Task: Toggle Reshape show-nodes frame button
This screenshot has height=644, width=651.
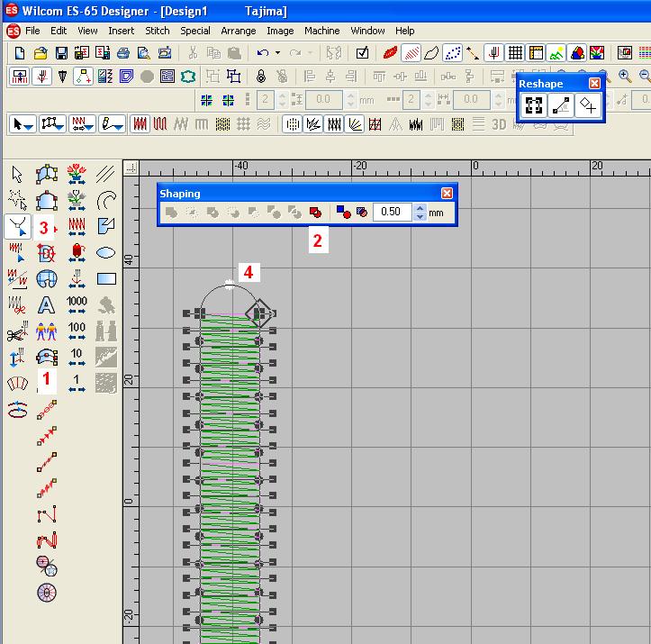Action: coord(533,105)
